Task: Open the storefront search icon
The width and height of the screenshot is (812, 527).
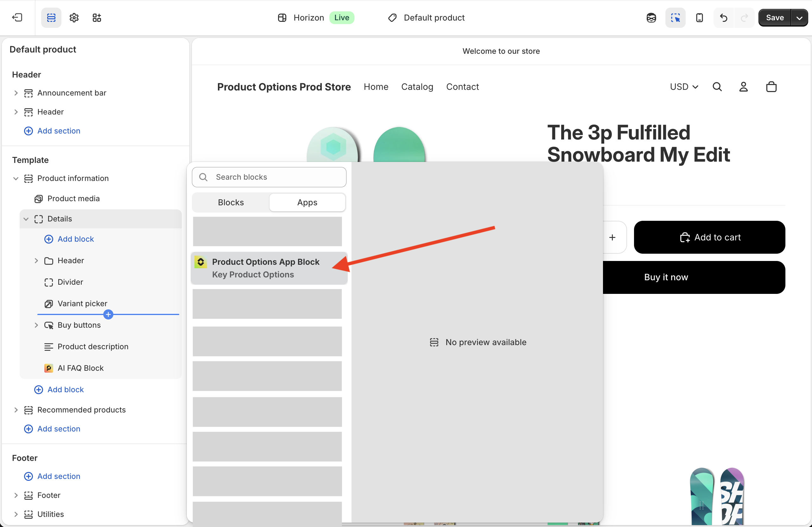Action: coord(717,87)
